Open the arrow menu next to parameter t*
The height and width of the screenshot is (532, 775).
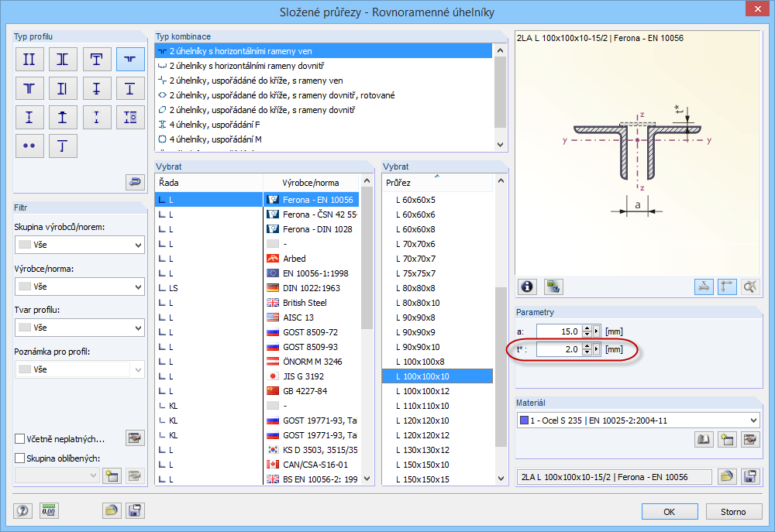596,349
